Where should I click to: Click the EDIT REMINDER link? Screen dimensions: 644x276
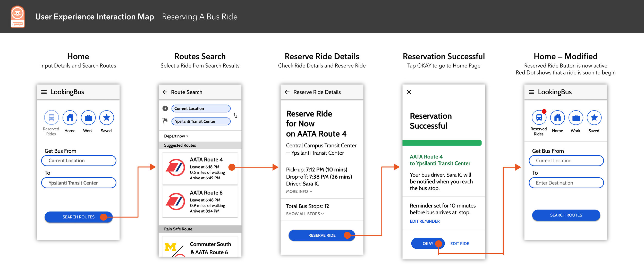[425, 221]
